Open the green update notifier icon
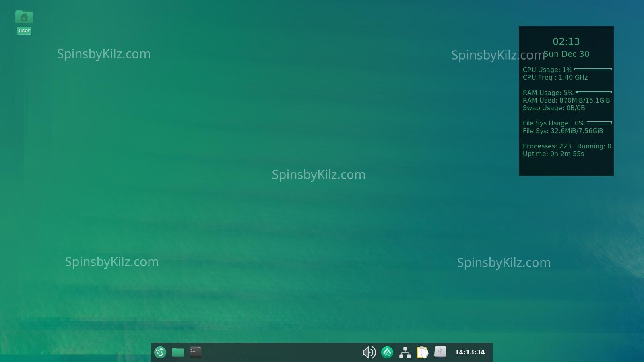 click(x=387, y=352)
